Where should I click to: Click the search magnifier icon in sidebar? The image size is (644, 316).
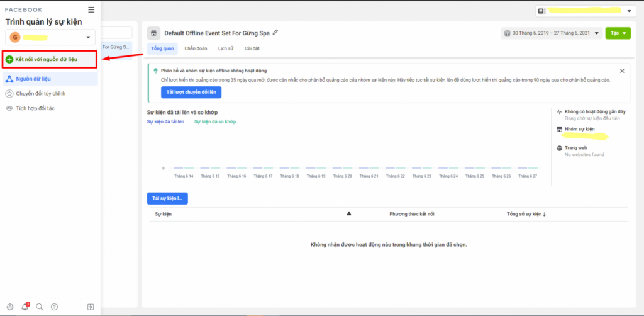[x=40, y=307]
